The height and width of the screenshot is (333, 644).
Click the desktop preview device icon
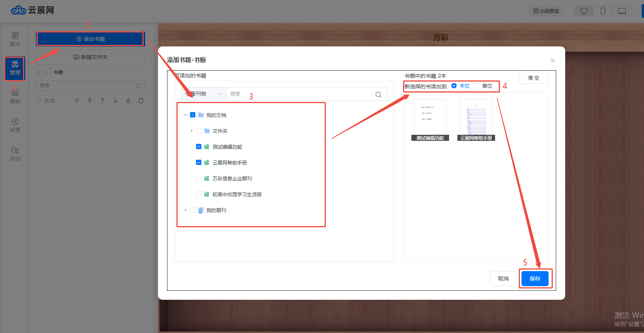tap(584, 11)
